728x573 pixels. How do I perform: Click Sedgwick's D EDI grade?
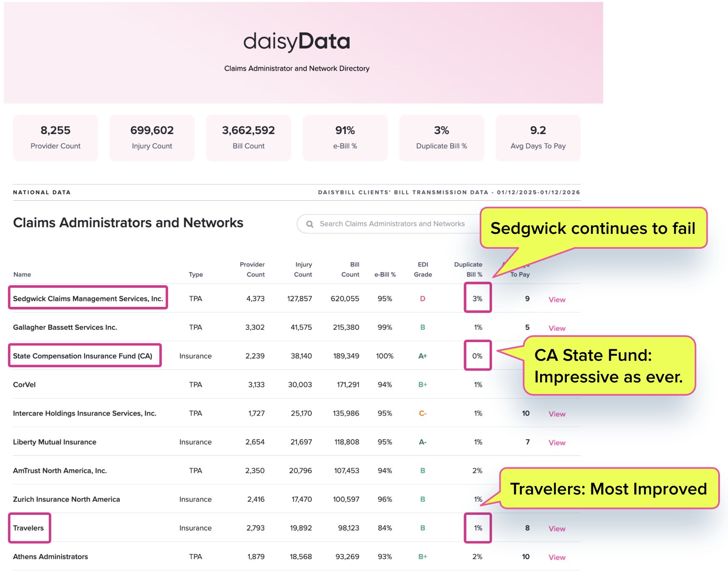[x=423, y=299]
